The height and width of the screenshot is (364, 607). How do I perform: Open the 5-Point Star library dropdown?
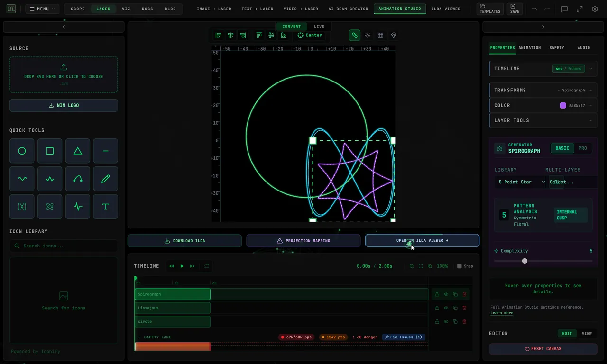[x=521, y=182]
